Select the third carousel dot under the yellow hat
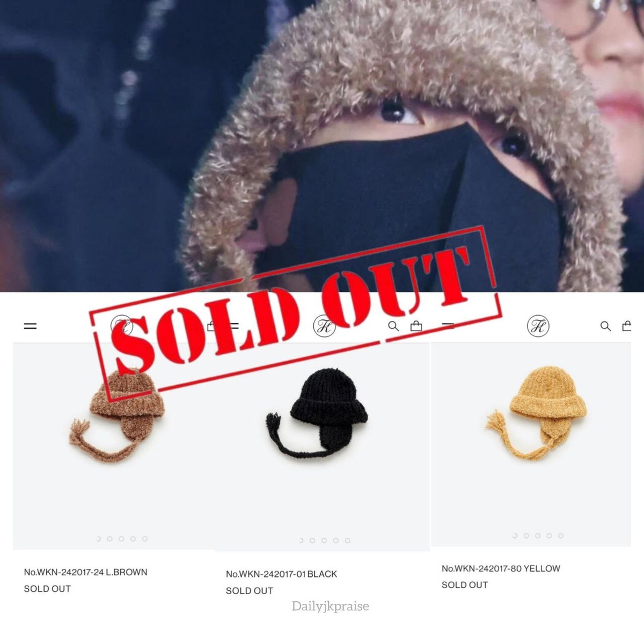The width and height of the screenshot is (644, 644). pyautogui.click(x=538, y=536)
